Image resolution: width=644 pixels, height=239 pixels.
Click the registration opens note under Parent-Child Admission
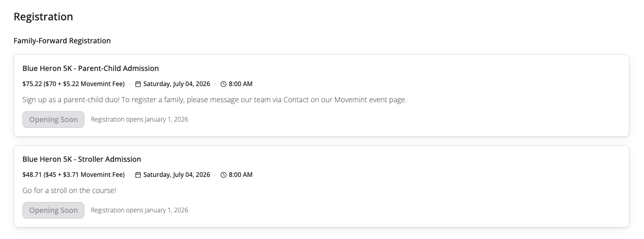(x=139, y=120)
